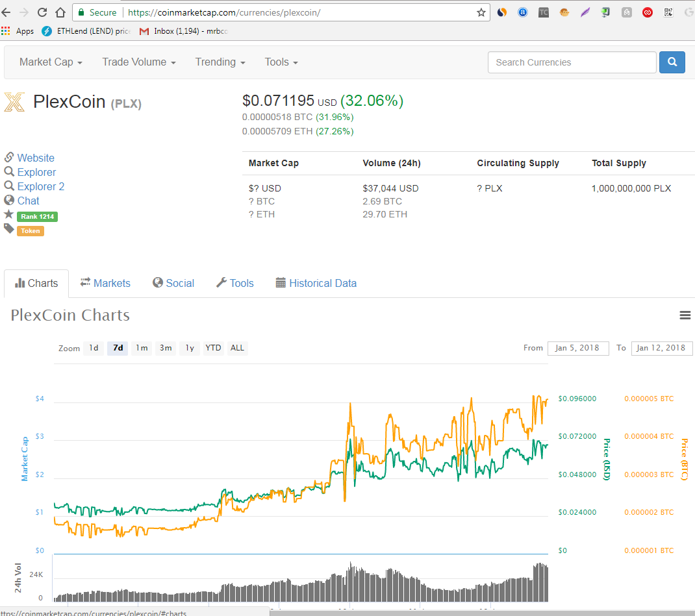695x616 pixels.
Task: Open the monkey face extension icon
Action: 564,12
